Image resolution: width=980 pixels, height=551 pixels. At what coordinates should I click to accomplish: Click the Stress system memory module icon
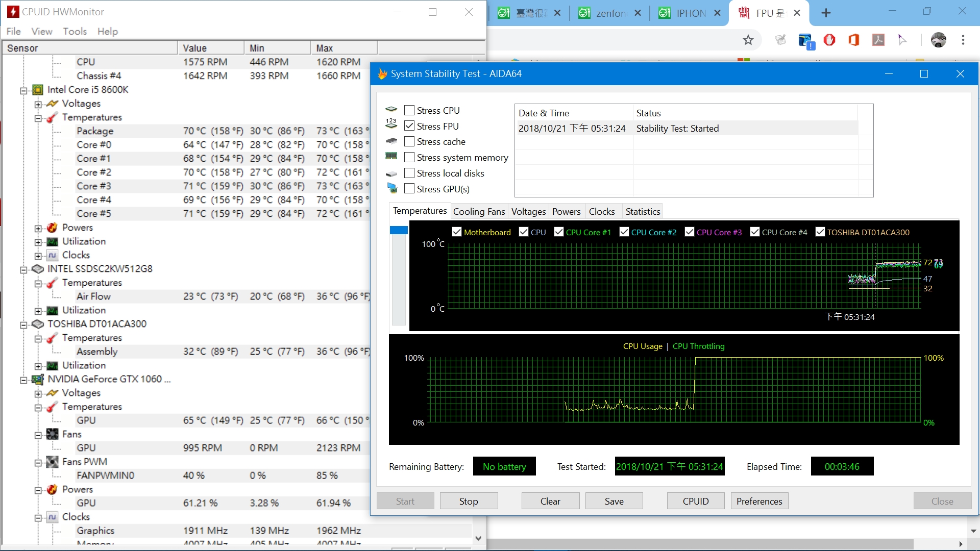[391, 156]
